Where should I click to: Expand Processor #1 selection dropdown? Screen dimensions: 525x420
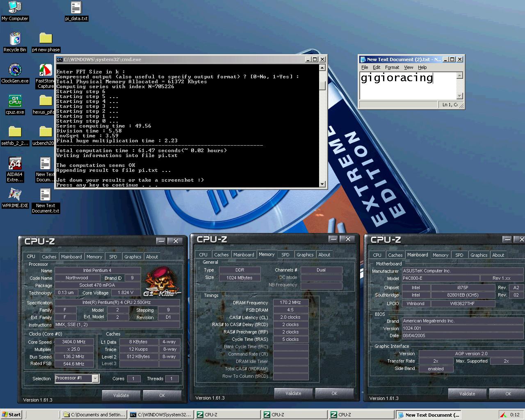click(x=95, y=379)
